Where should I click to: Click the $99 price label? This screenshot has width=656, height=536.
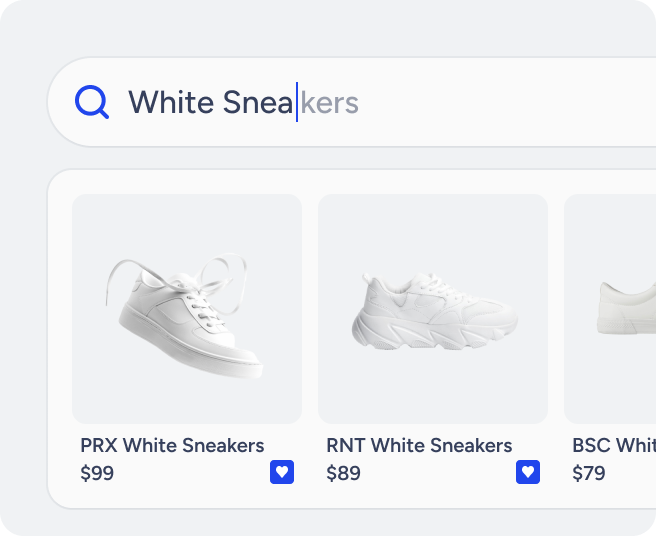(x=97, y=473)
